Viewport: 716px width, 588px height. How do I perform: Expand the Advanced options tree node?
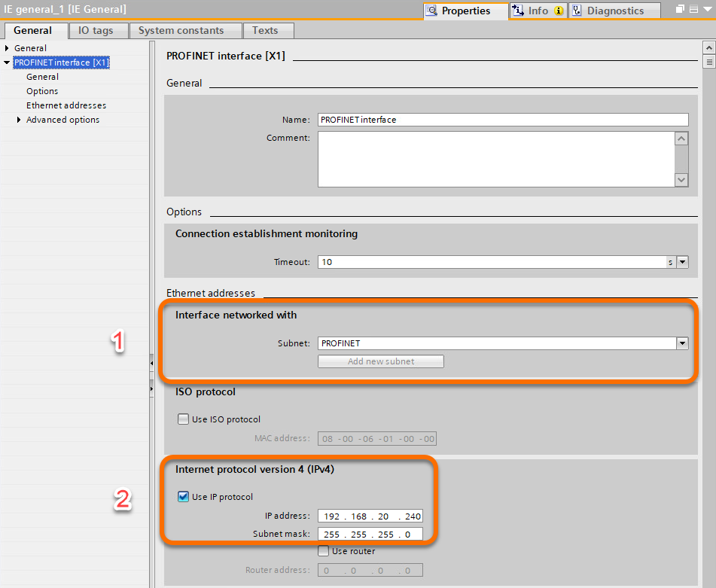pyautogui.click(x=19, y=120)
